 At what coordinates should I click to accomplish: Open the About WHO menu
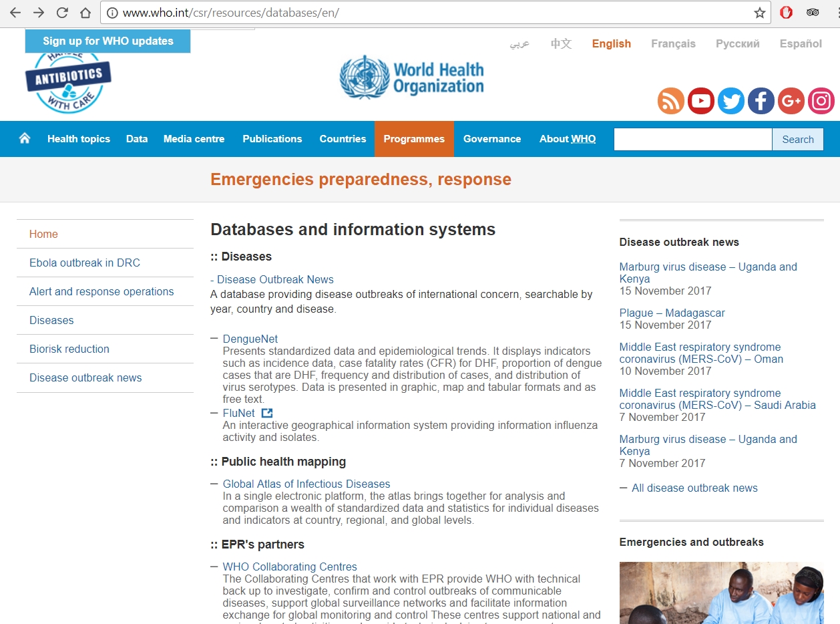tap(568, 139)
